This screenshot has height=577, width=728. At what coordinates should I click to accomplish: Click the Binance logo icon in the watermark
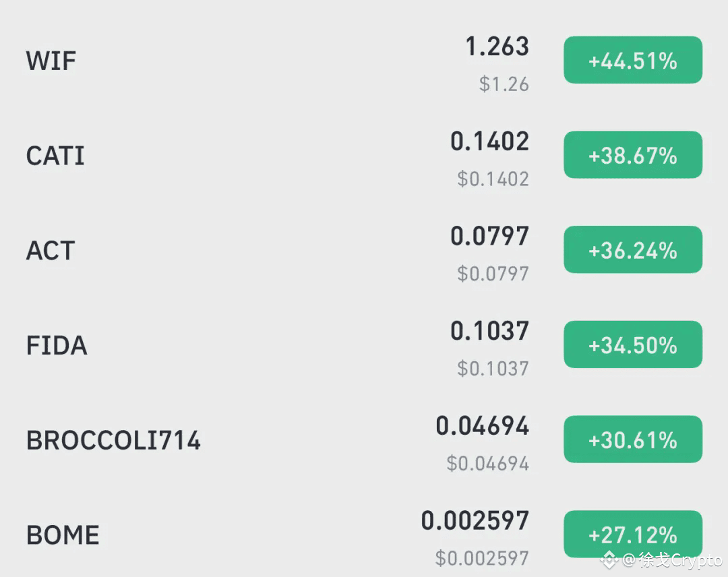pyautogui.click(x=609, y=560)
